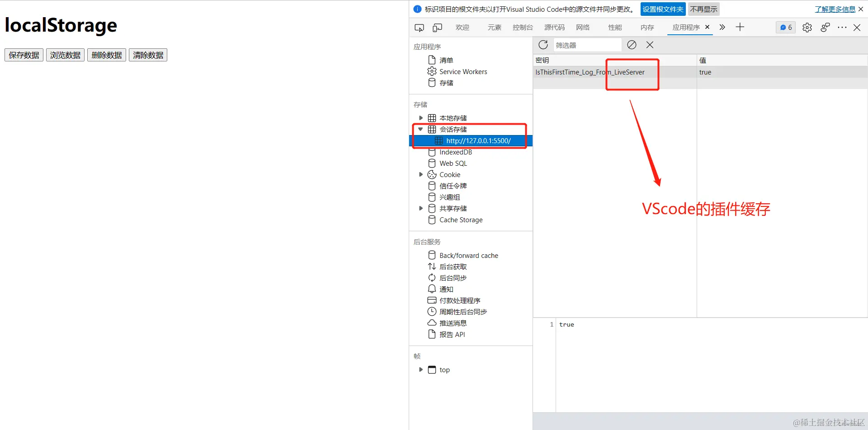Screen dimensions: 868x430
Task: Click the 密钥 column header
Action: point(615,60)
